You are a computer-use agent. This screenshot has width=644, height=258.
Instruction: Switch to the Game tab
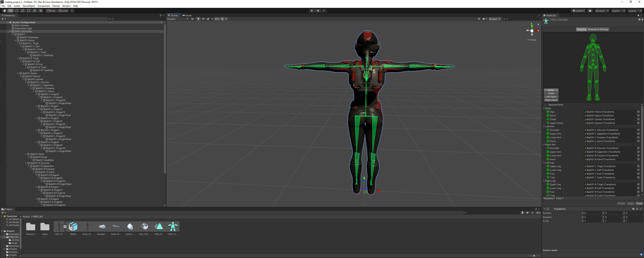click(187, 16)
